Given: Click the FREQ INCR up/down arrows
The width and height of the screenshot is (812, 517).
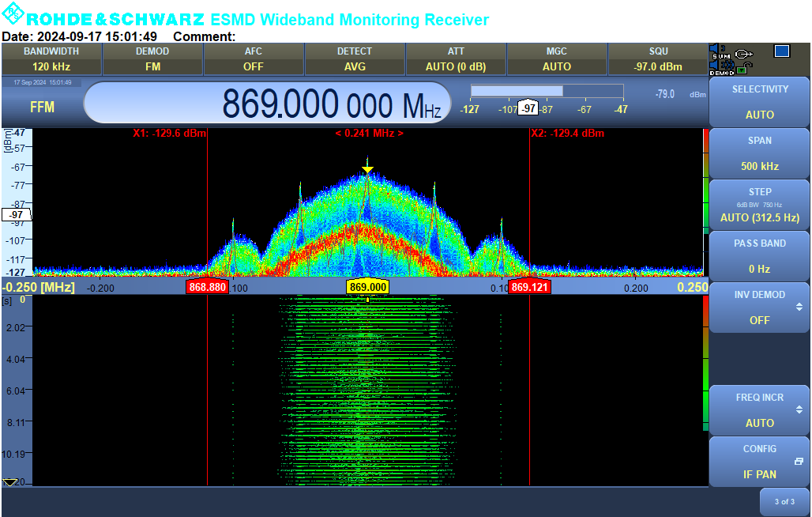Looking at the screenshot, I should point(799,409).
